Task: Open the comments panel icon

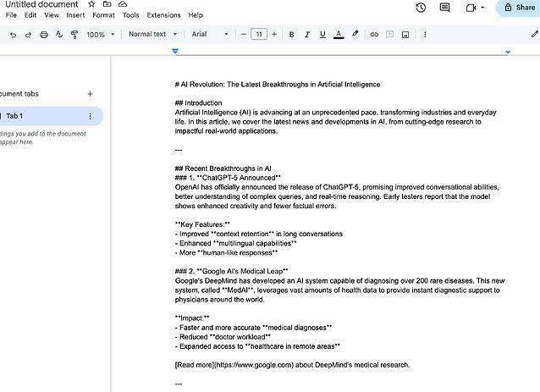Action: tap(444, 8)
